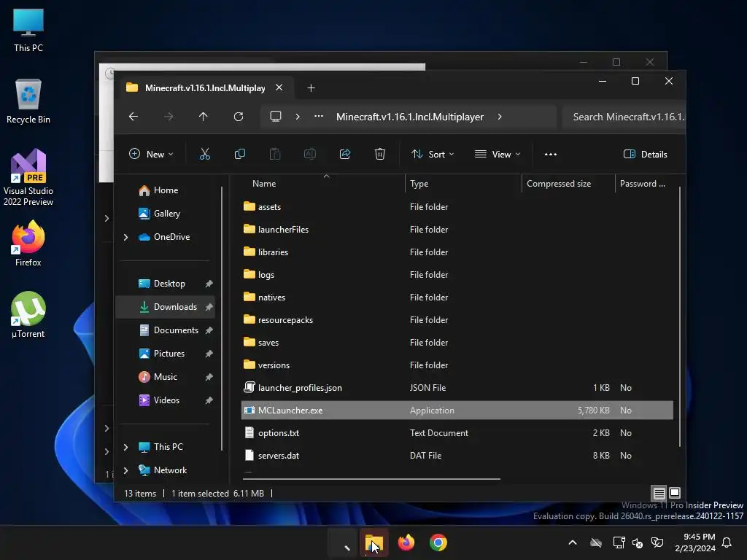This screenshot has height=560, width=747.
Task: Add a new File Explorer tab
Action: pos(311,87)
